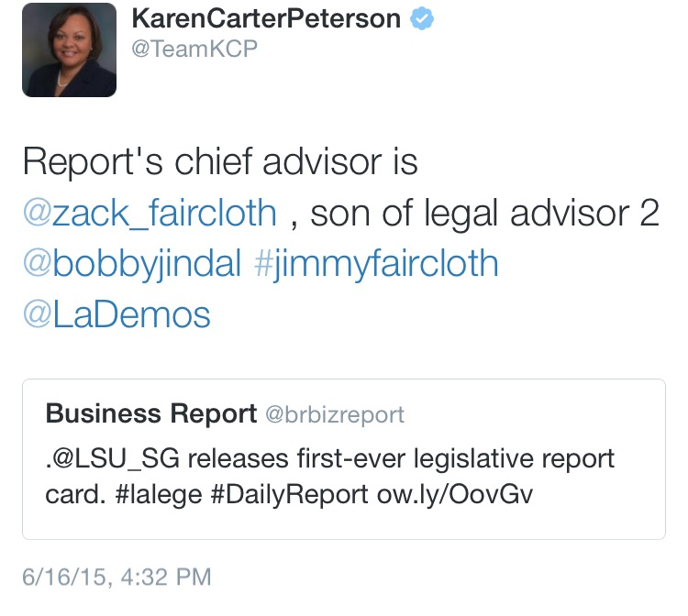Image resolution: width=688 pixels, height=616 pixels.
Task: Click "Report's chief advisor is" text
Action: (x=220, y=162)
